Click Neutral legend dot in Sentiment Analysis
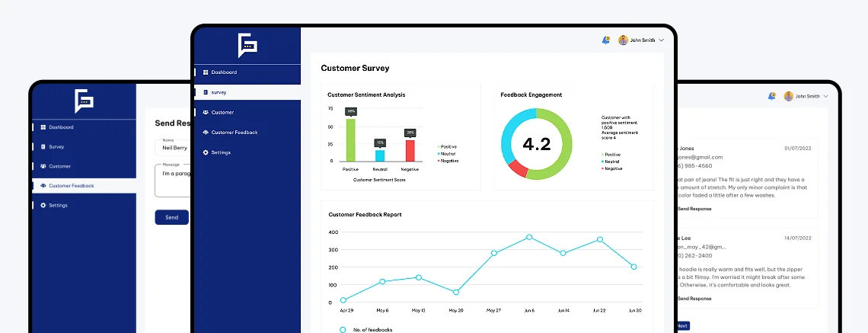 click(439, 154)
